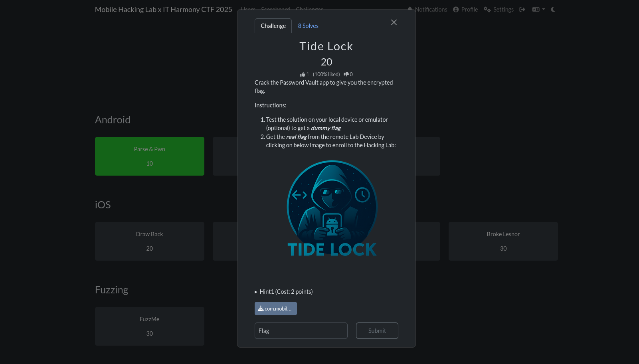The width and height of the screenshot is (639, 364).
Task: Click the Tide Lock hacker logo image
Action: 332,208
